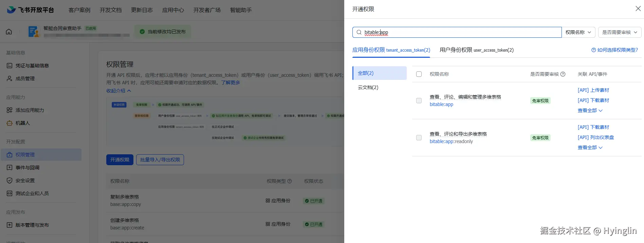Click the 成员管理 person icon
This screenshot has width=644, height=243.
pos(10,79)
